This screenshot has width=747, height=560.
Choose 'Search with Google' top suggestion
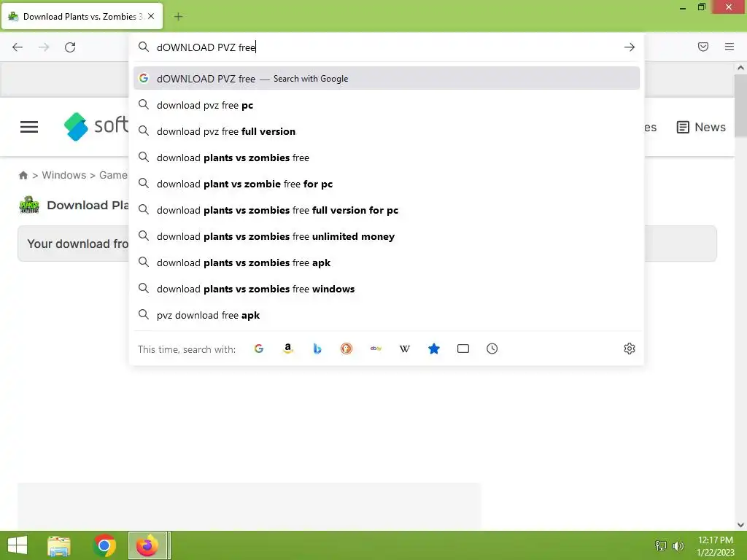[387, 79]
